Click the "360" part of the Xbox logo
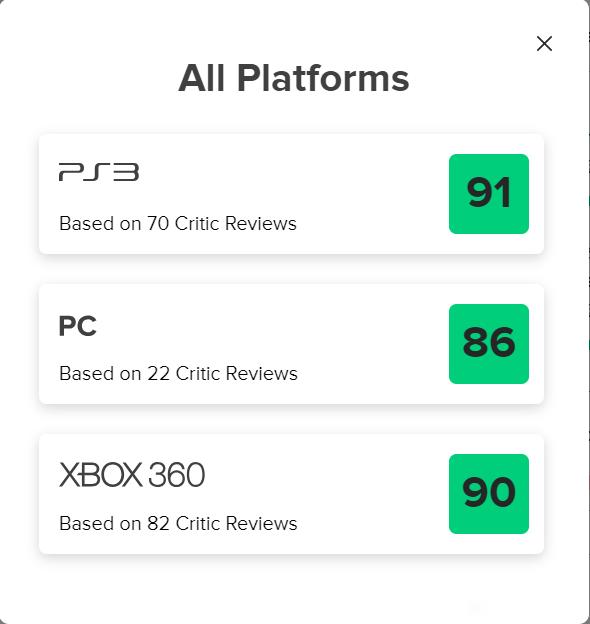 point(176,475)
